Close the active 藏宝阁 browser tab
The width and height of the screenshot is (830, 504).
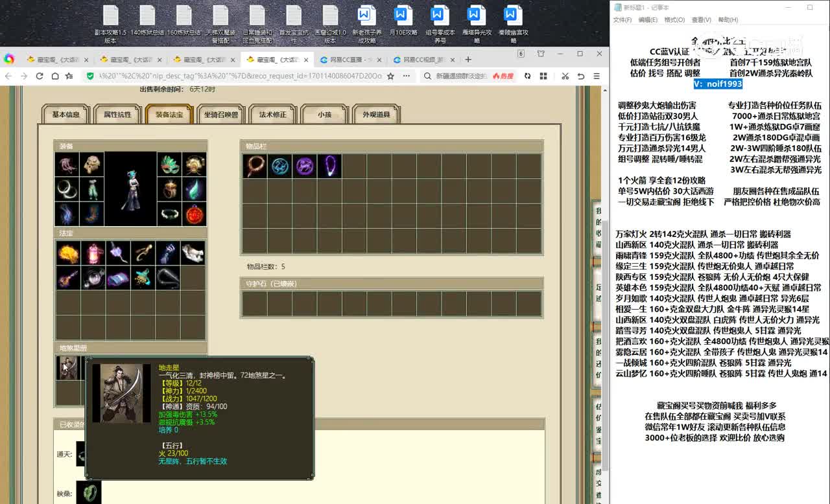(305, 60)
